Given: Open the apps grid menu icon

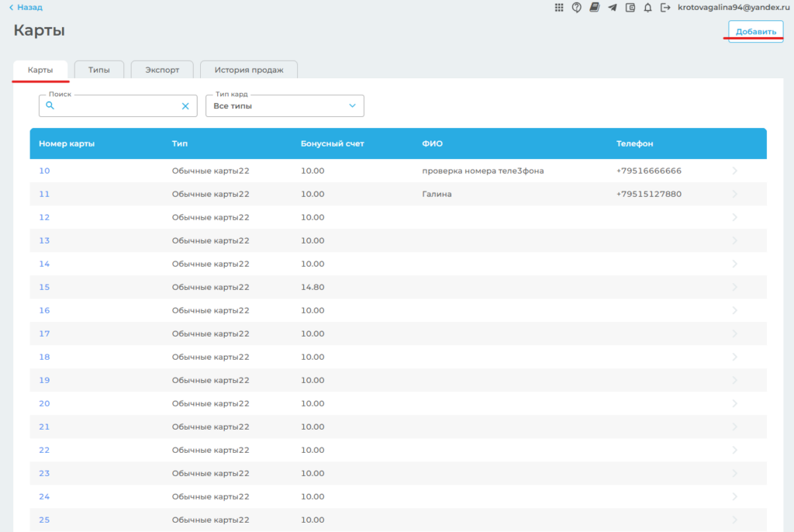Looking at the screenshot, I should click(559, 8).
